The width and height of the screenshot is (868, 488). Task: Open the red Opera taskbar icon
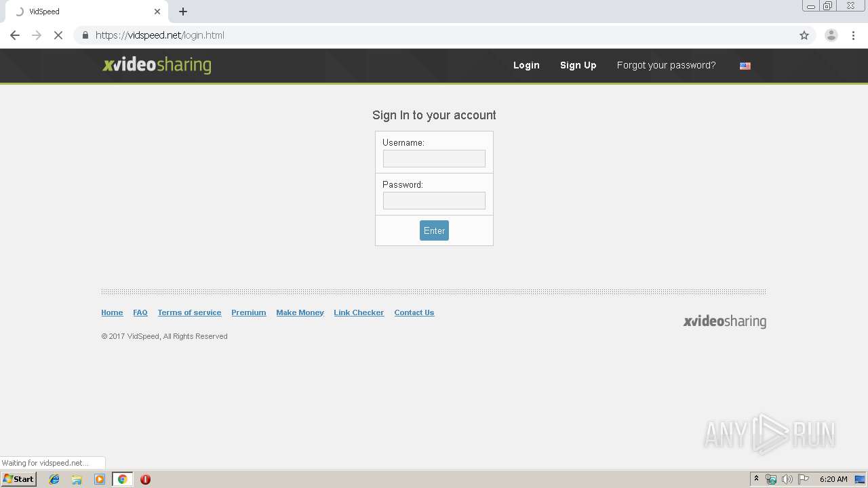point(145,479)
